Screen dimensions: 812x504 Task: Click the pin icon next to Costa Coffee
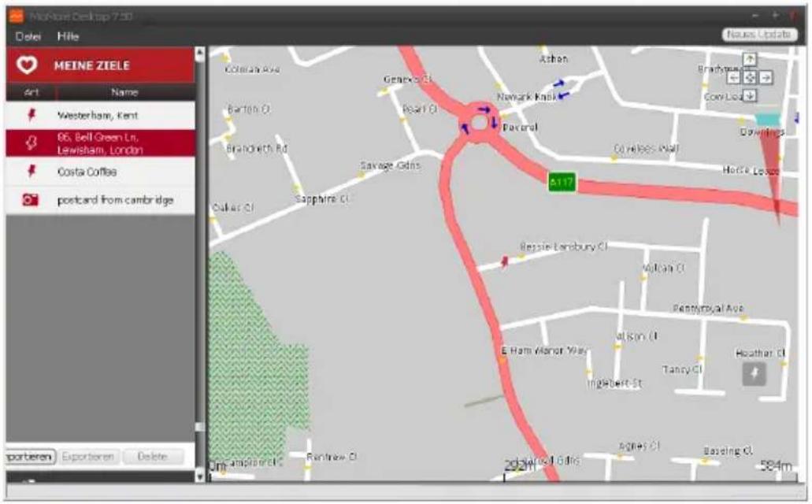pyautogui.click(x=32, y=171)
